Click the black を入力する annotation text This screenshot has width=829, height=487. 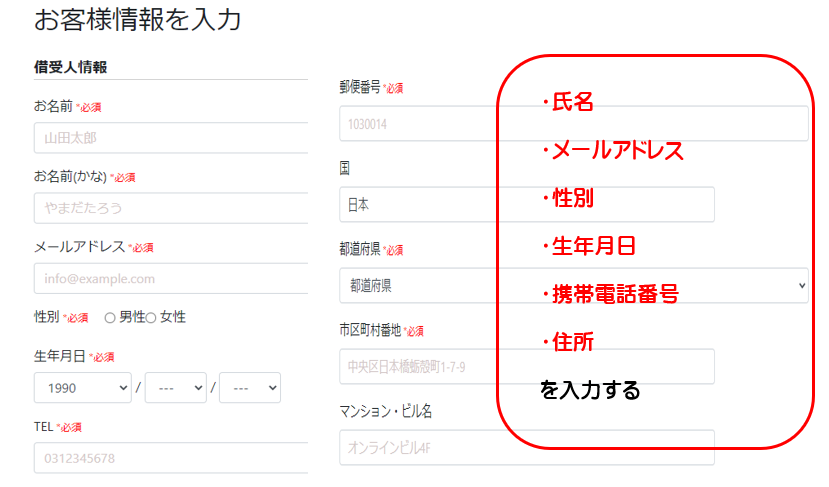click(590, 390)
